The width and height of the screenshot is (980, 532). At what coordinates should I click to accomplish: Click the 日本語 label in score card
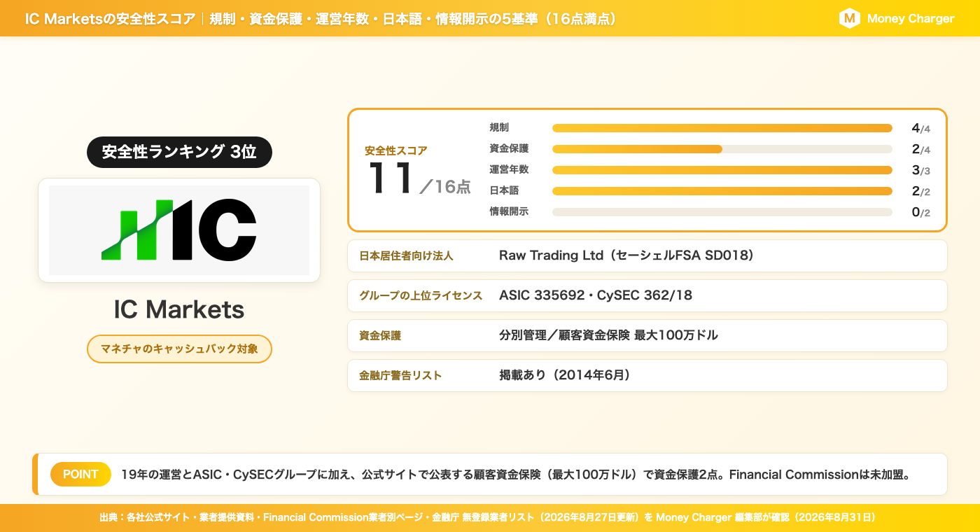coord(504,190)
